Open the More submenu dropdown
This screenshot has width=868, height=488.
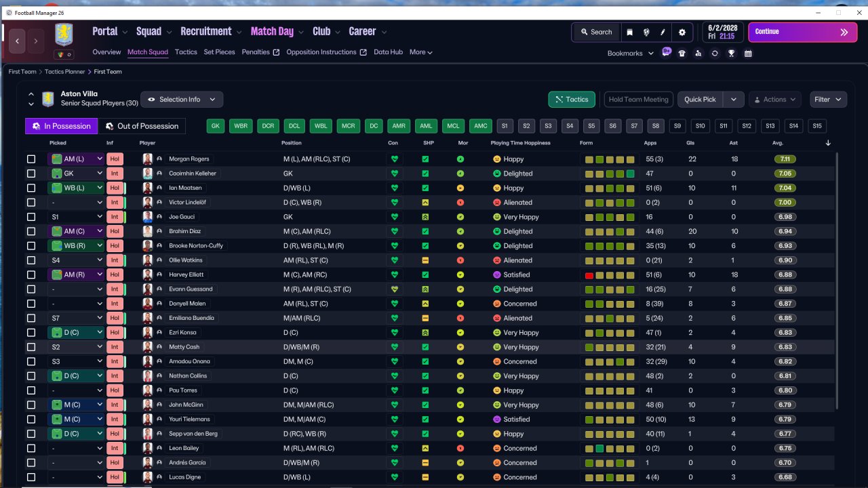[420, 52]
